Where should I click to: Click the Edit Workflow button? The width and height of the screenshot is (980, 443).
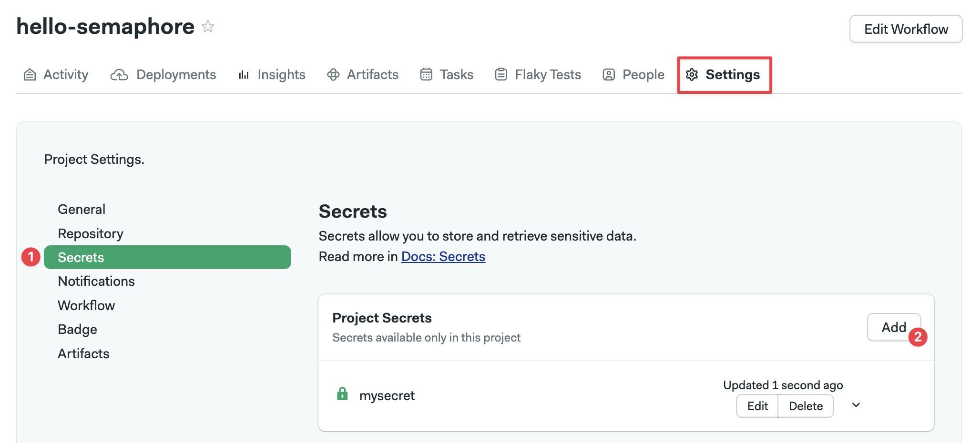(906, 29)
